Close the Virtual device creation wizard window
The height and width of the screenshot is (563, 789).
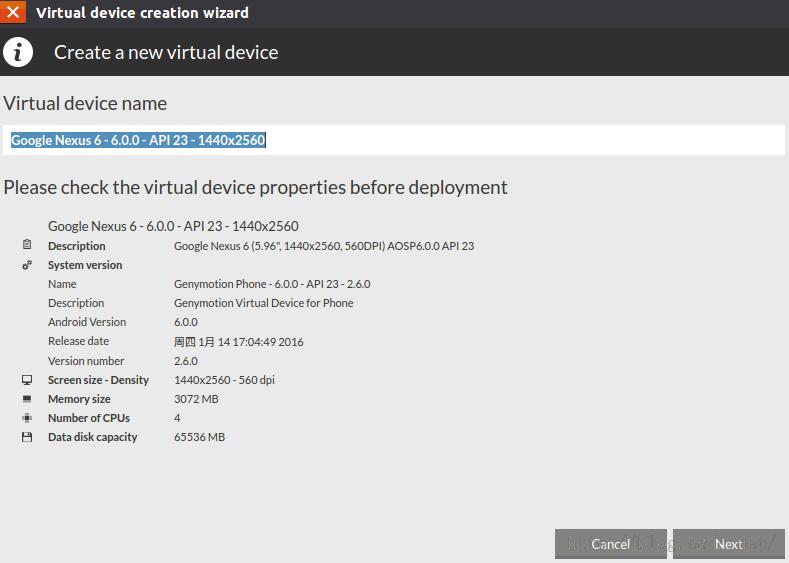pyautogui.click(x=13, y=12)
